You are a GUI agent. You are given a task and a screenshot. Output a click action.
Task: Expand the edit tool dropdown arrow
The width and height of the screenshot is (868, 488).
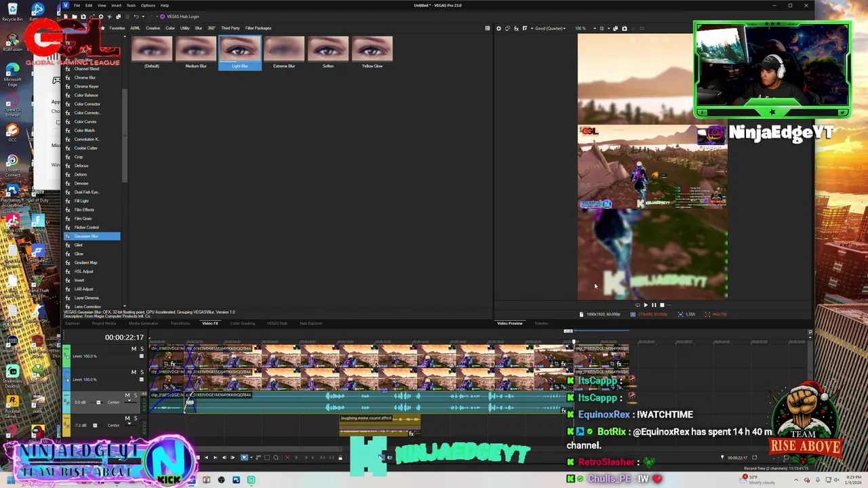252,457
